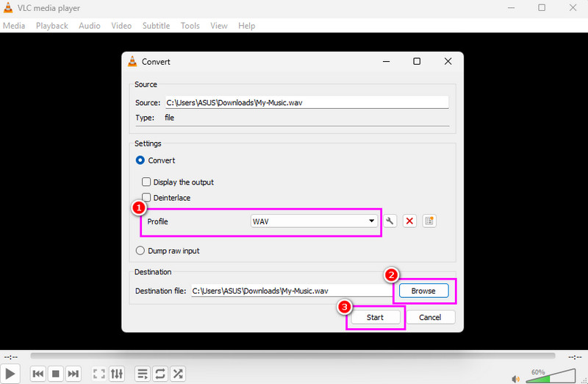Delete selected profile red X icon
The width and height of the screenshot is (588, 384).
[409, 221]
